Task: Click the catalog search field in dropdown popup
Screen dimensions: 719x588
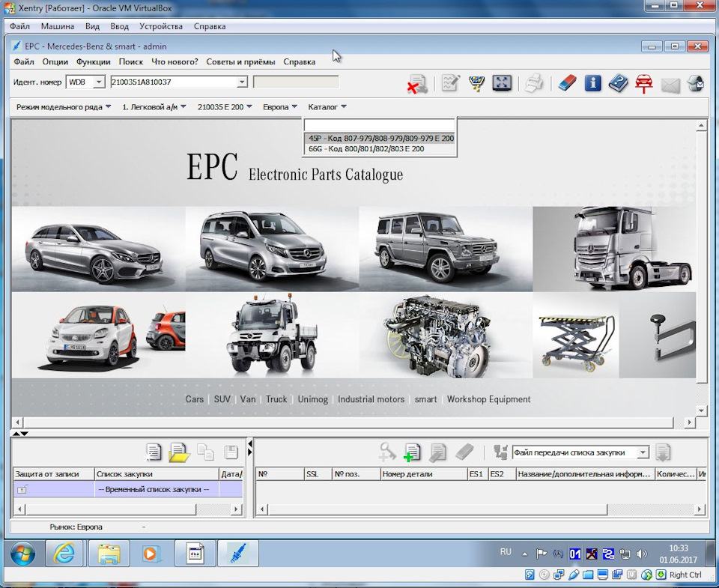Action: (379, 125)
